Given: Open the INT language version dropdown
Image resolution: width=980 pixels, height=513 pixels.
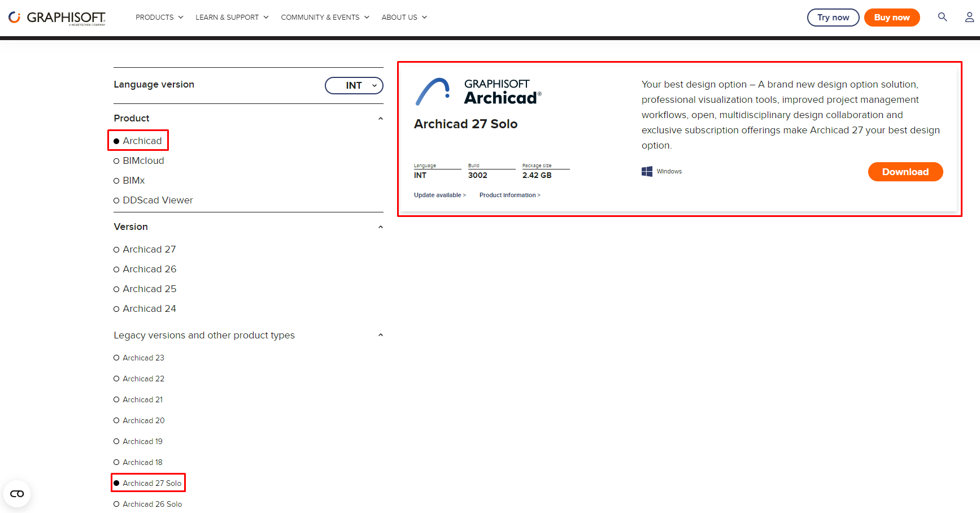Looking at the screenshot, I should (354, 85).
